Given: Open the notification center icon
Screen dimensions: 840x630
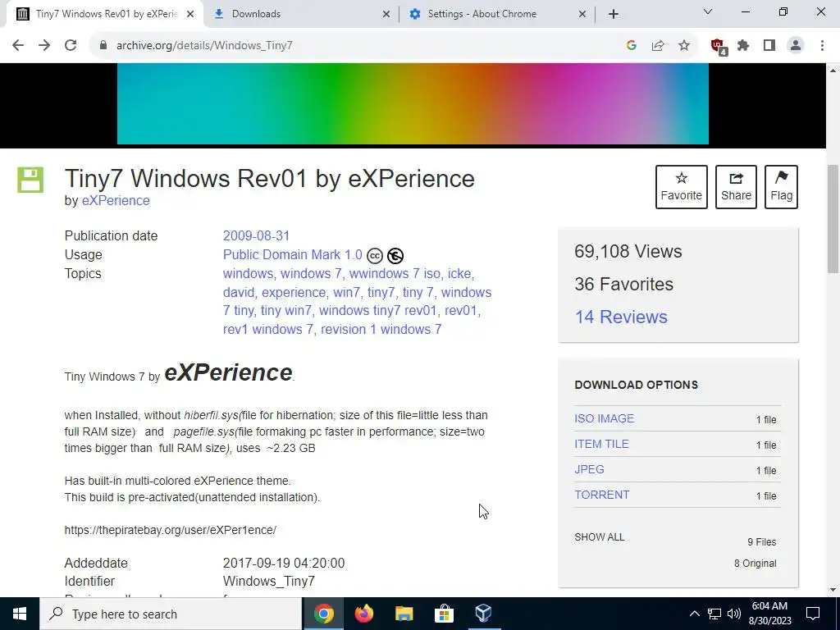Looking at the screenshot, I should pos(813,614).
